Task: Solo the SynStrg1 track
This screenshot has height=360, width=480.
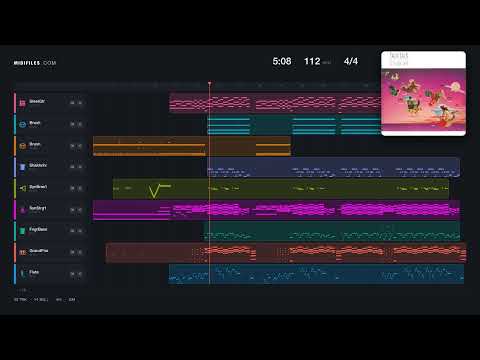Action: (x=80, y=210)
